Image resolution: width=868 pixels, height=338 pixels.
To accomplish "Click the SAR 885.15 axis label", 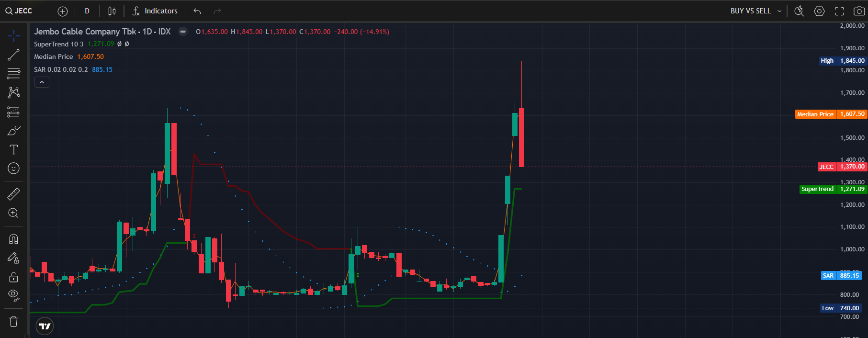I will coord(842,276).
